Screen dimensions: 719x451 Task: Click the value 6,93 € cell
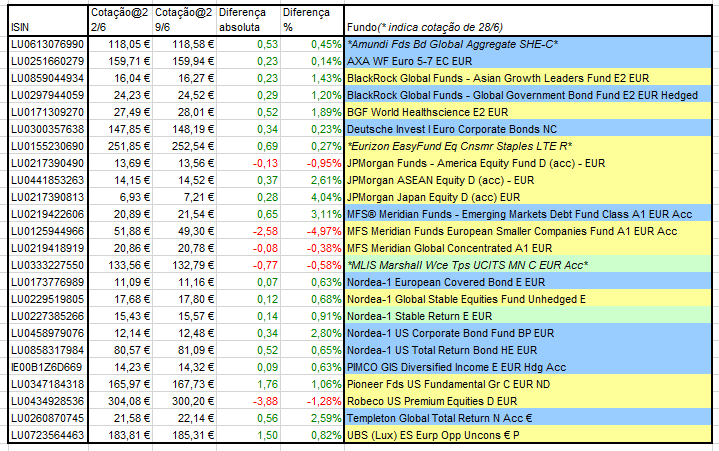coord(120,197)
